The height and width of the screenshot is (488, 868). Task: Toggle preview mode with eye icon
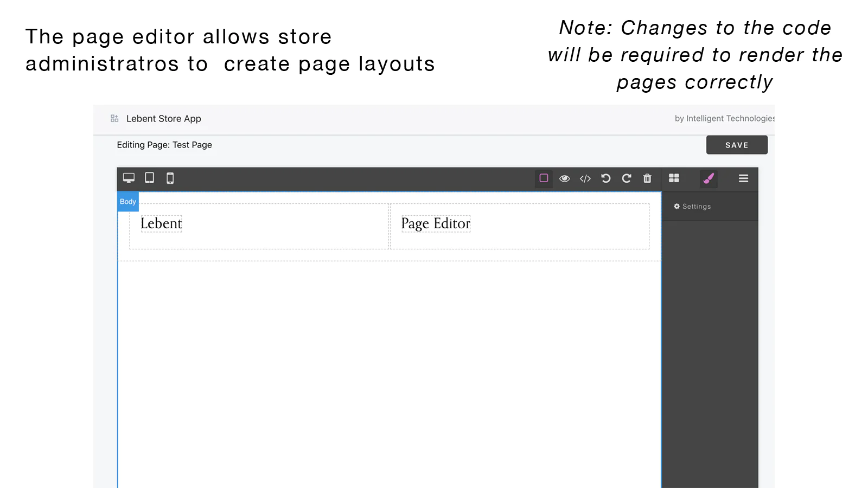(x=564, y=178)
